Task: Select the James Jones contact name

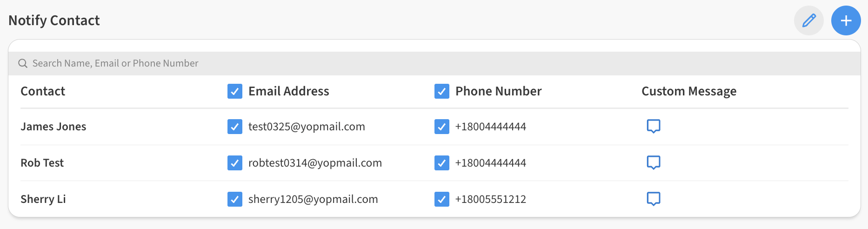Action: click(53, 127)
